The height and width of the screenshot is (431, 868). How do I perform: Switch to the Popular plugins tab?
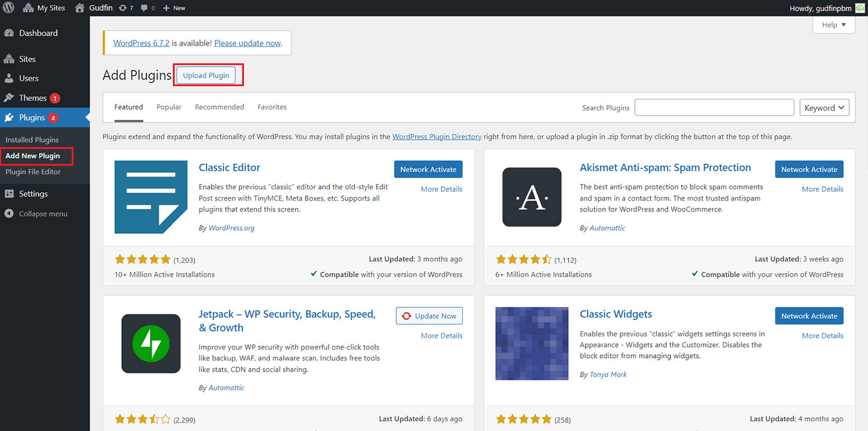click(169, 107)
